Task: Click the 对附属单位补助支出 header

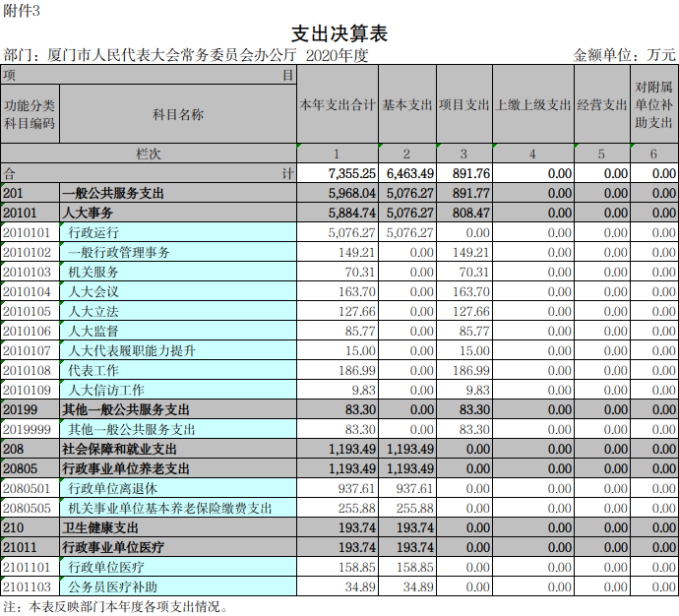Action: tap(653, 104)
